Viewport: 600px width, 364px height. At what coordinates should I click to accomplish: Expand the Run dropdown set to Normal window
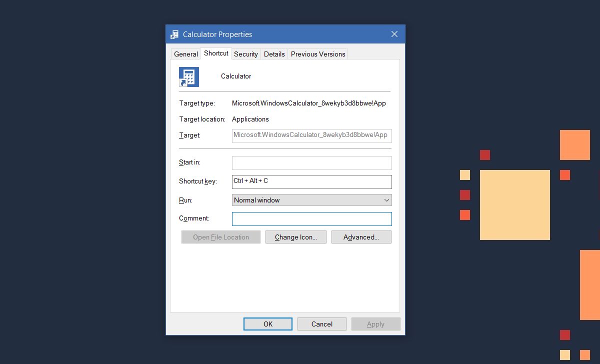click(311, 200)
